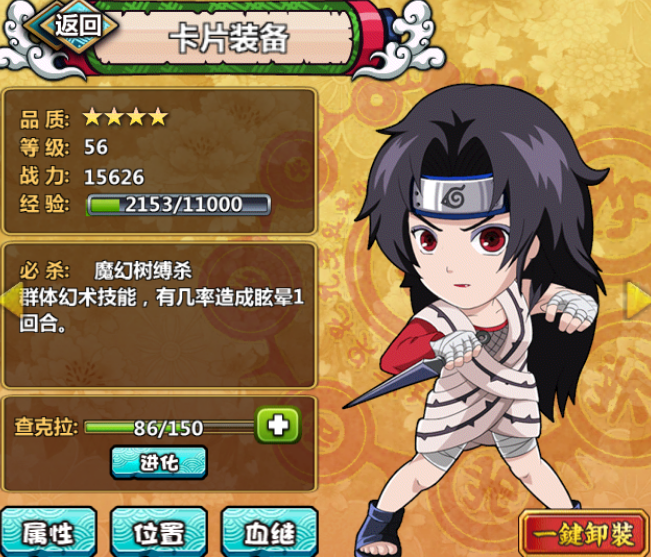Viewport: 651px width, 557px height.
Task: Click the green plus chakra icon
Action: [278, 425]
